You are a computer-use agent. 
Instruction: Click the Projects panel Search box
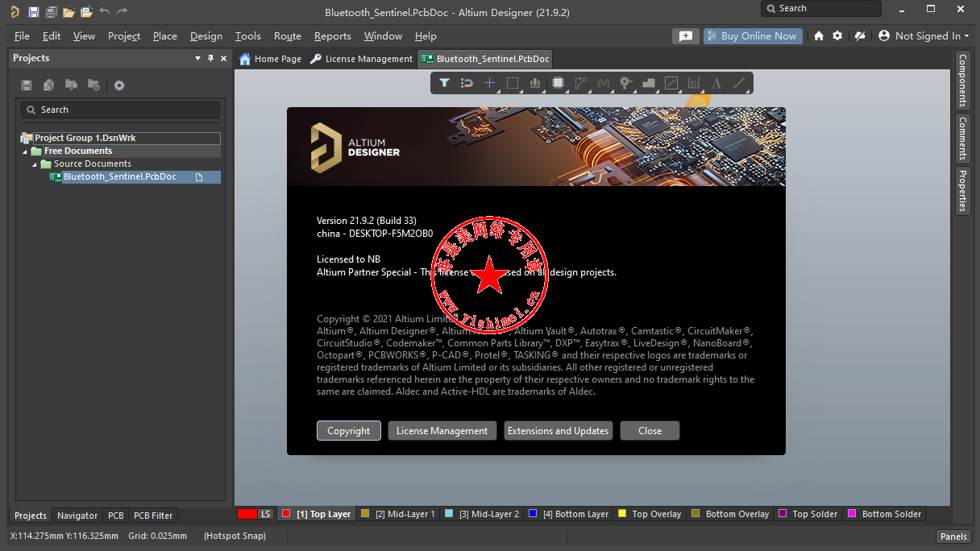click(x=121, y=110)
